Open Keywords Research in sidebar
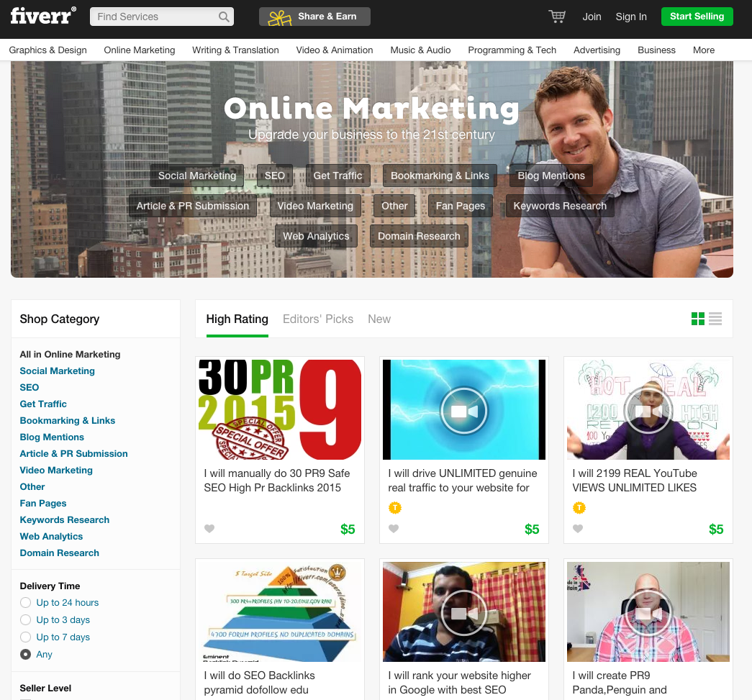752x700 pixels. (x=64, y=519)
